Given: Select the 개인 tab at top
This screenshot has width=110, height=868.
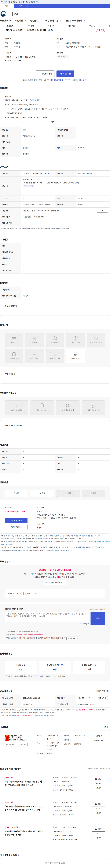Looking at the screenshot, I should point(7,6).
